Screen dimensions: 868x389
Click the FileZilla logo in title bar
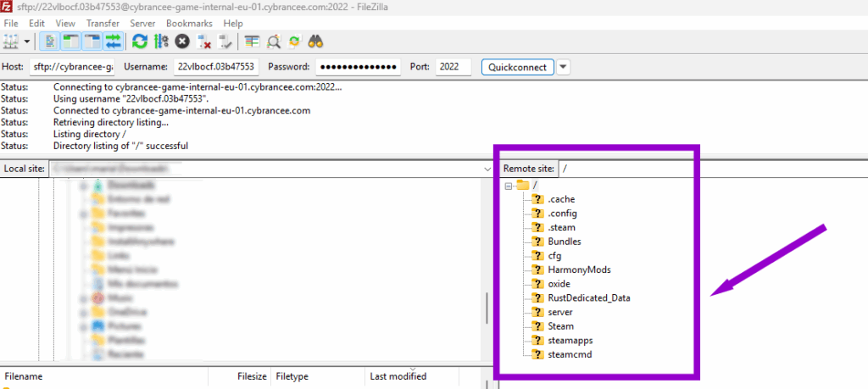pos(6,7)
